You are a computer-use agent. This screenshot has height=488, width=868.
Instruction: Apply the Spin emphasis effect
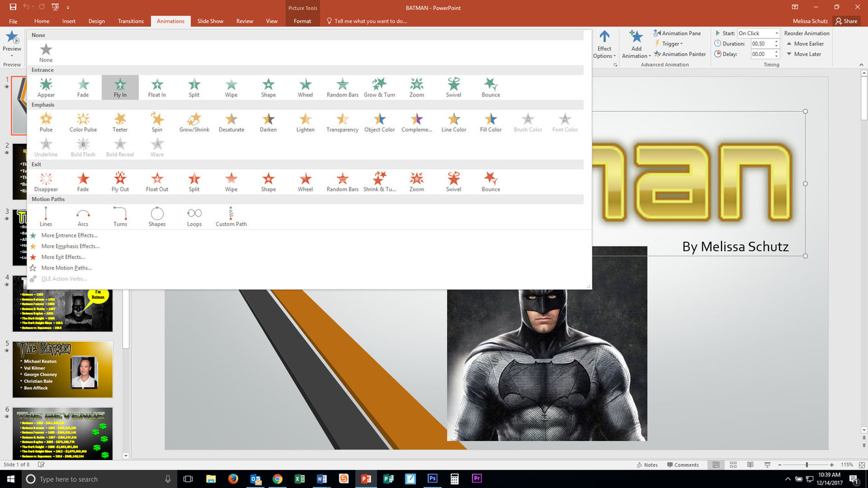157,122
